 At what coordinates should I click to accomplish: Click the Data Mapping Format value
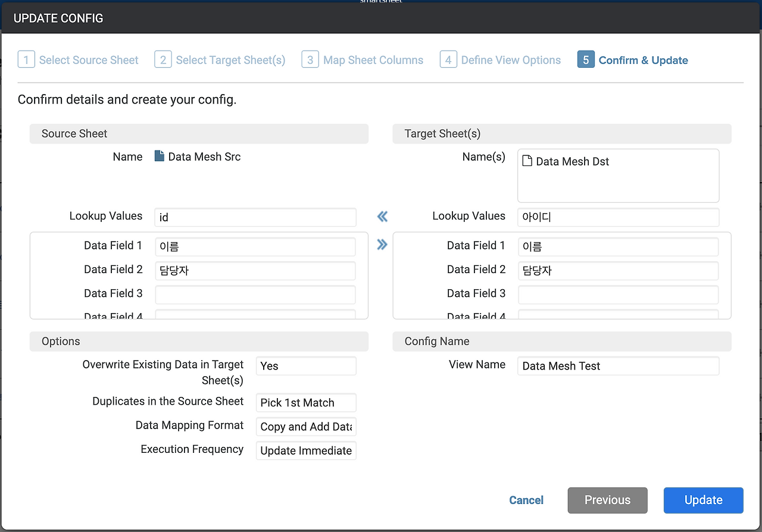click(x=306, y=427)
